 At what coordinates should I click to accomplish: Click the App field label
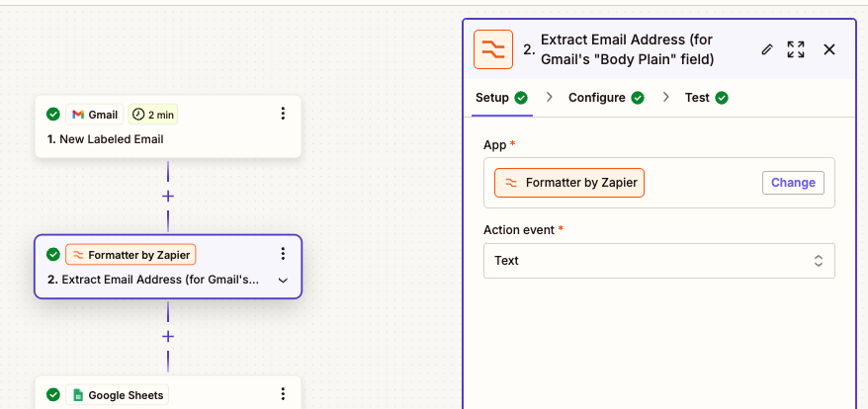coord(495,145)
